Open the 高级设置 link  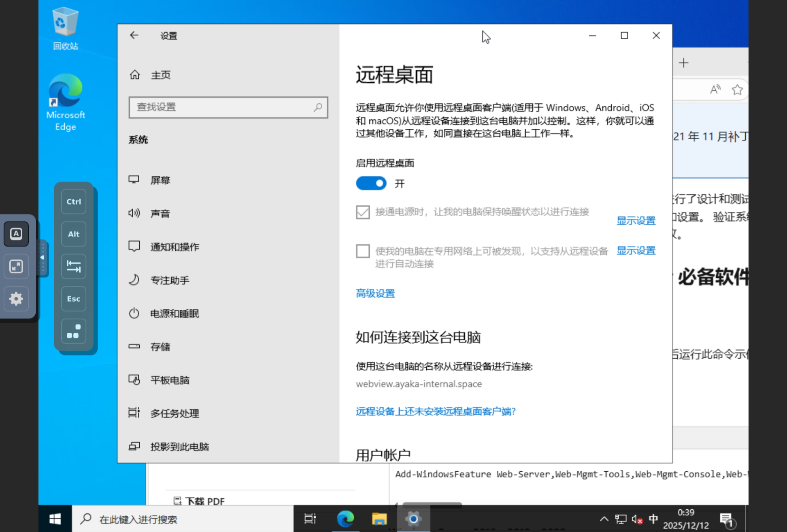(x=375, y=294)
